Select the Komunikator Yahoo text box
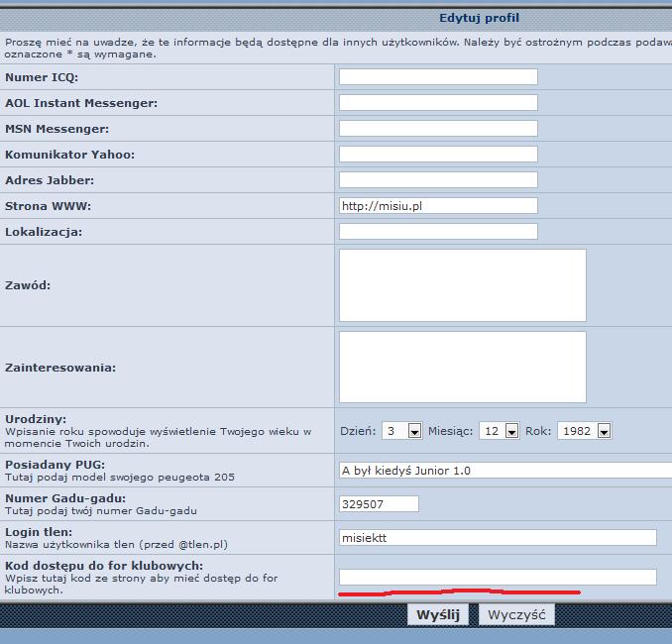This screenshot has height=644, width=672. click(438, 155)
